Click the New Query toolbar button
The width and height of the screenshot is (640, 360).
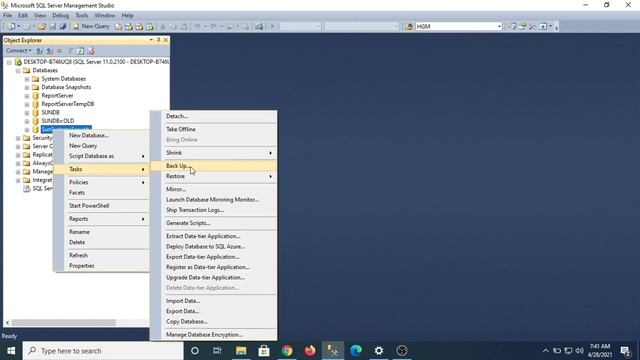[x=91, y=26]
